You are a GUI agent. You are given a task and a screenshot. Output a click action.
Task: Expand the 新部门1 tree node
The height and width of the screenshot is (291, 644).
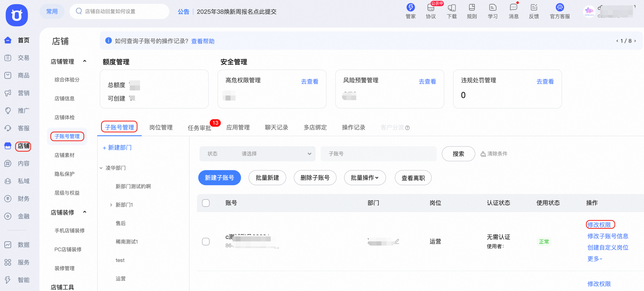[x=111, y=205]
